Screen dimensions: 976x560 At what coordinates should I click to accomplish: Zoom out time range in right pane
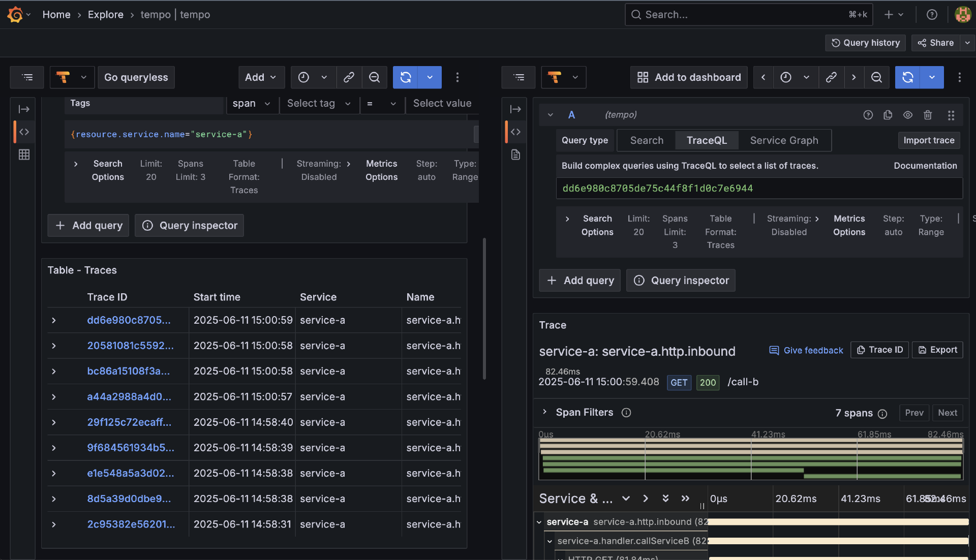coord(876,77)
